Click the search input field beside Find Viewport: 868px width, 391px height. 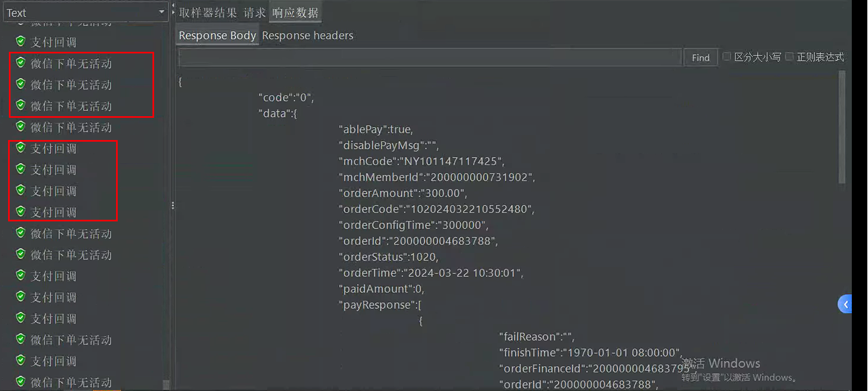[430, 57]
